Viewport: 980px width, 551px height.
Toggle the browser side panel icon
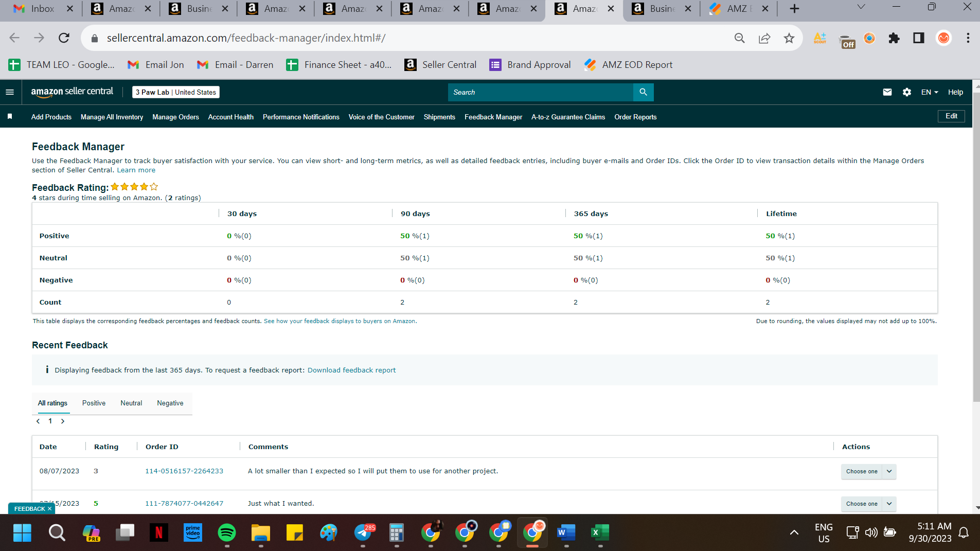tap(919, 38)
